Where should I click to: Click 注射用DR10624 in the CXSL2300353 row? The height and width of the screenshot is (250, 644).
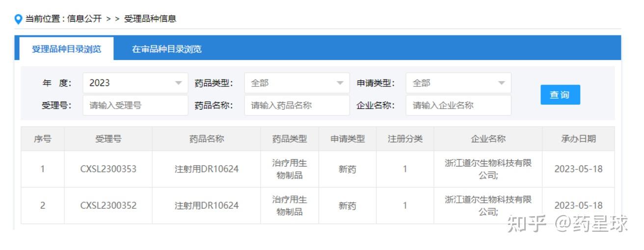pyautogui.click(x=207, y=169)
